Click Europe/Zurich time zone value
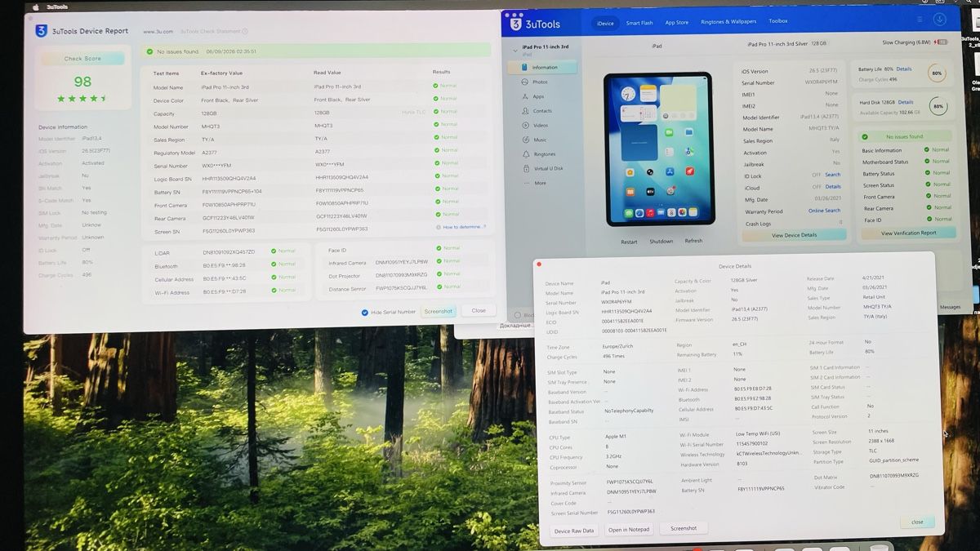 coord(618,346)
